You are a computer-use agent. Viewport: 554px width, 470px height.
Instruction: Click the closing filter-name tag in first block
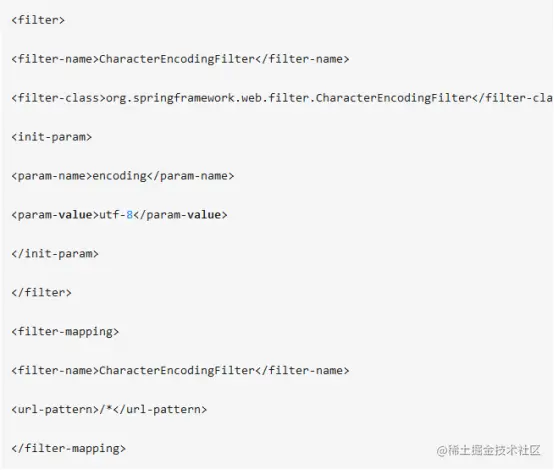pyautogui.click(x=302, y=59)
